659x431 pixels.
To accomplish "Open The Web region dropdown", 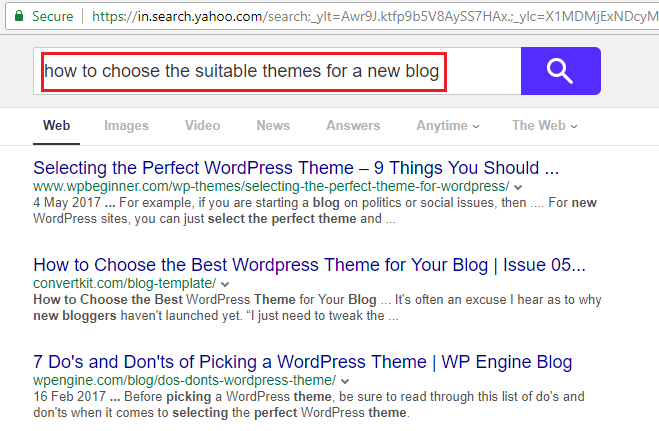I will click(545, 126).
